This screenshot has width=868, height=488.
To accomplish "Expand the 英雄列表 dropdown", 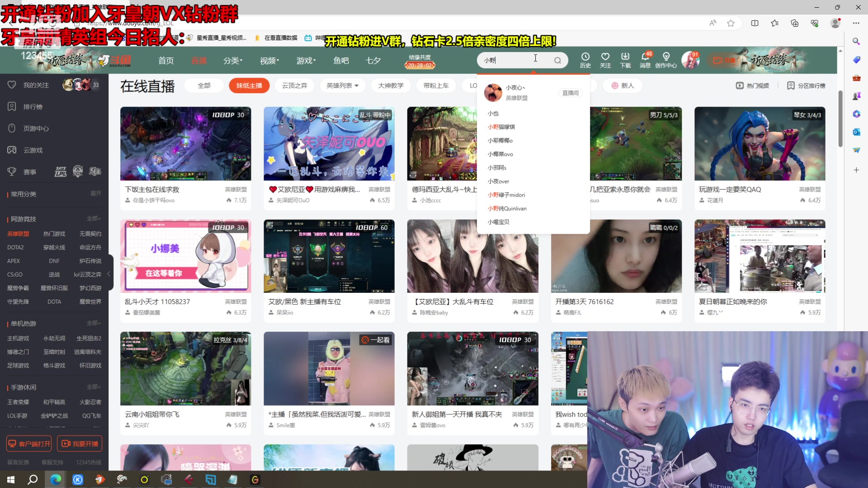I will click(x=342, y=85).
